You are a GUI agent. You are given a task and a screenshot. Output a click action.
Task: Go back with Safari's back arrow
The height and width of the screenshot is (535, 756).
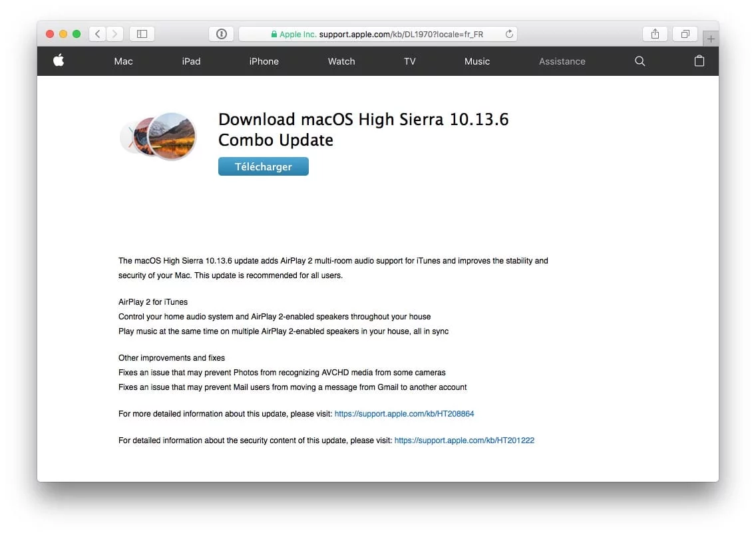point(98,34)
